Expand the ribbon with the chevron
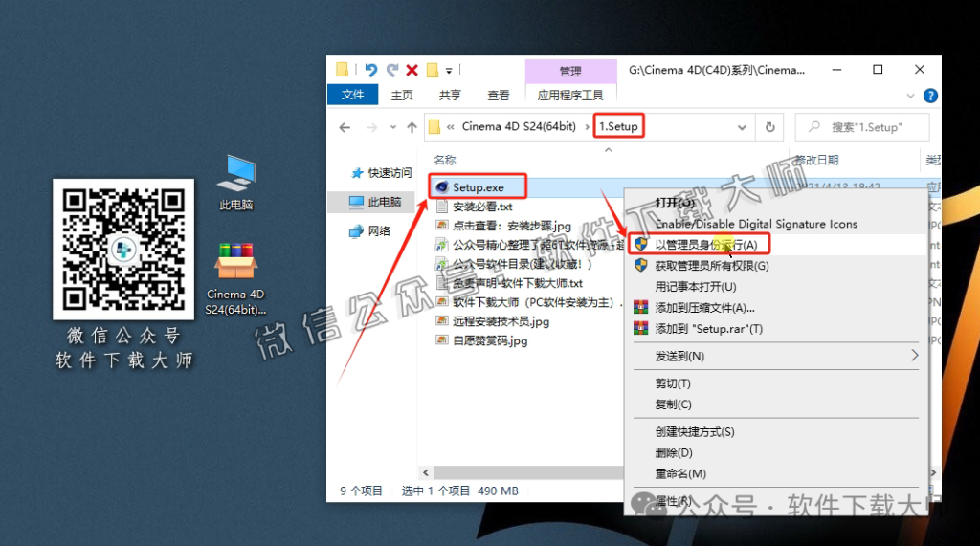The image size is (980, 546). pyautogui.click(x=910, y=96)
